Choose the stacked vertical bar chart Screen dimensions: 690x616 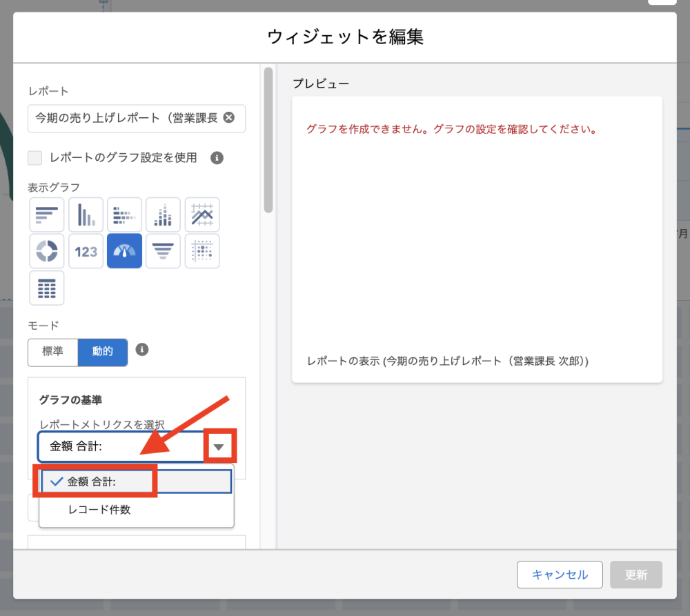(164, 215)
